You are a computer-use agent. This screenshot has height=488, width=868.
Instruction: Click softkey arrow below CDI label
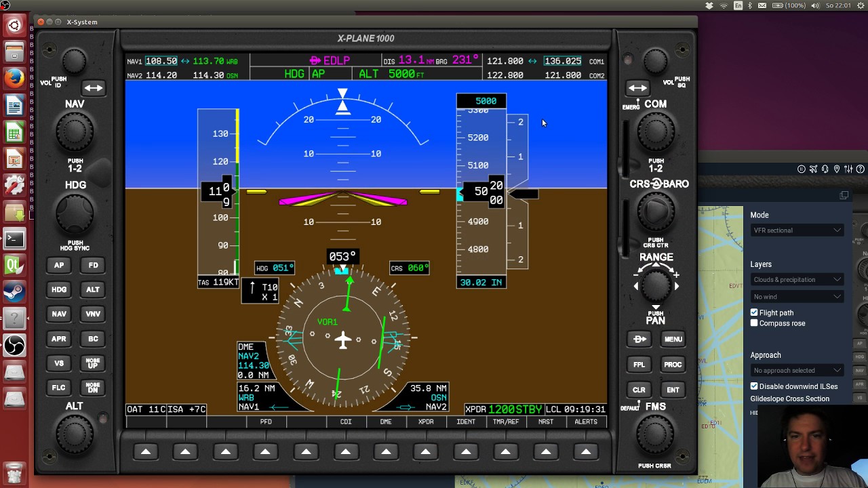click(x=346, y=452)
